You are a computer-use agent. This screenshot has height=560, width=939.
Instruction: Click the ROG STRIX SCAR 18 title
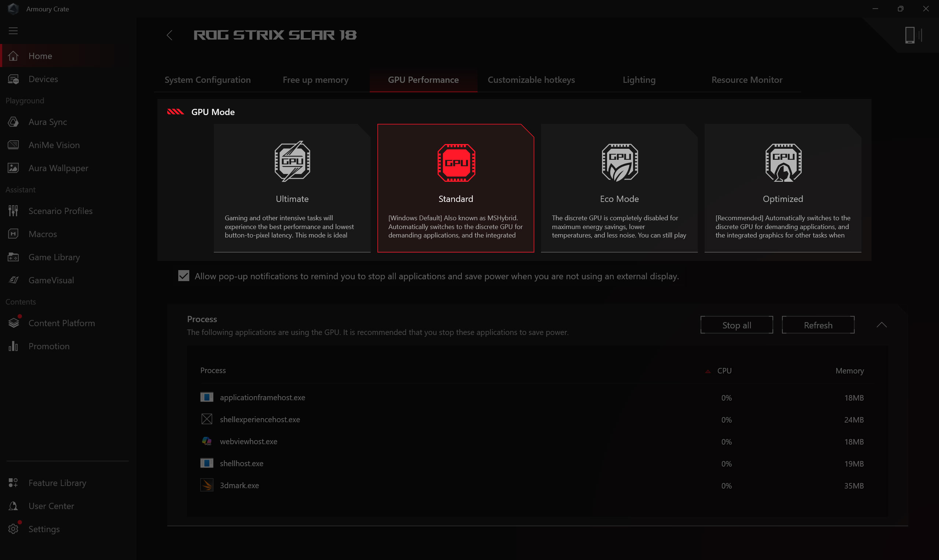[x=275, y=35]
